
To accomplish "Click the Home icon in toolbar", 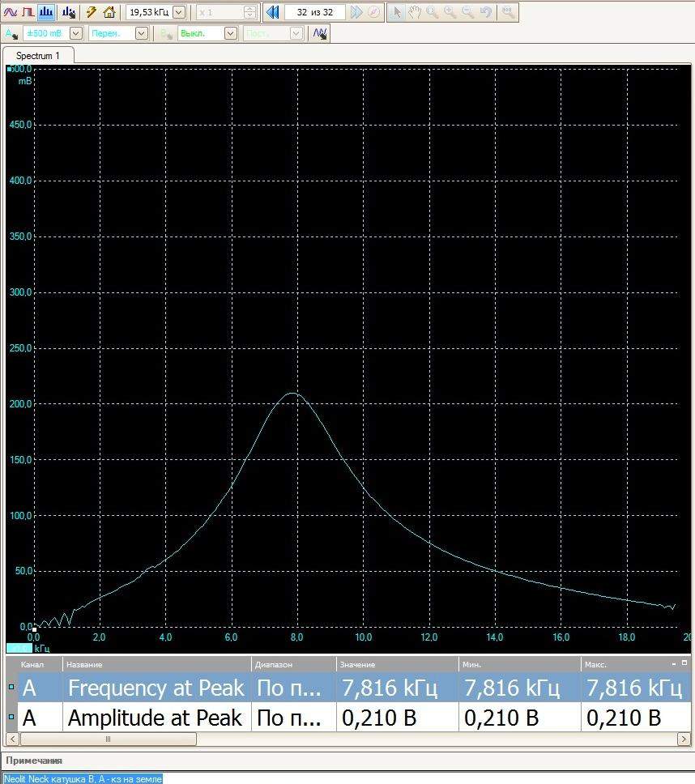I will pos(109,12).
